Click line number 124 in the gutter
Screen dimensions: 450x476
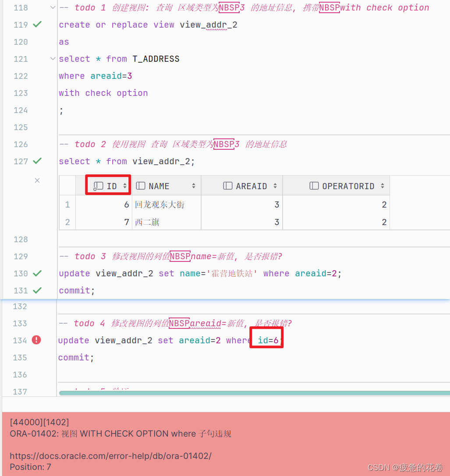click(21, 110)
